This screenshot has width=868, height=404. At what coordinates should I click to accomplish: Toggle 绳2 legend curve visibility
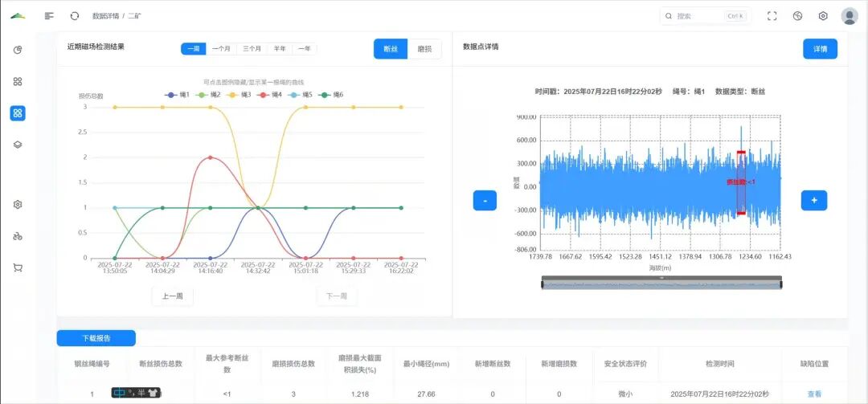tap(208, 95)
